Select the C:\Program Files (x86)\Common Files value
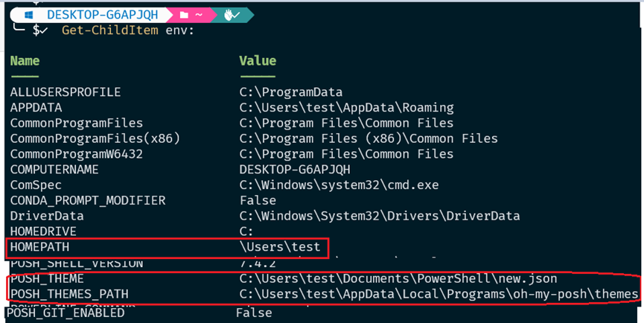Image resolution: width=644 pixels, height=323 pixels. coord(369,138)
